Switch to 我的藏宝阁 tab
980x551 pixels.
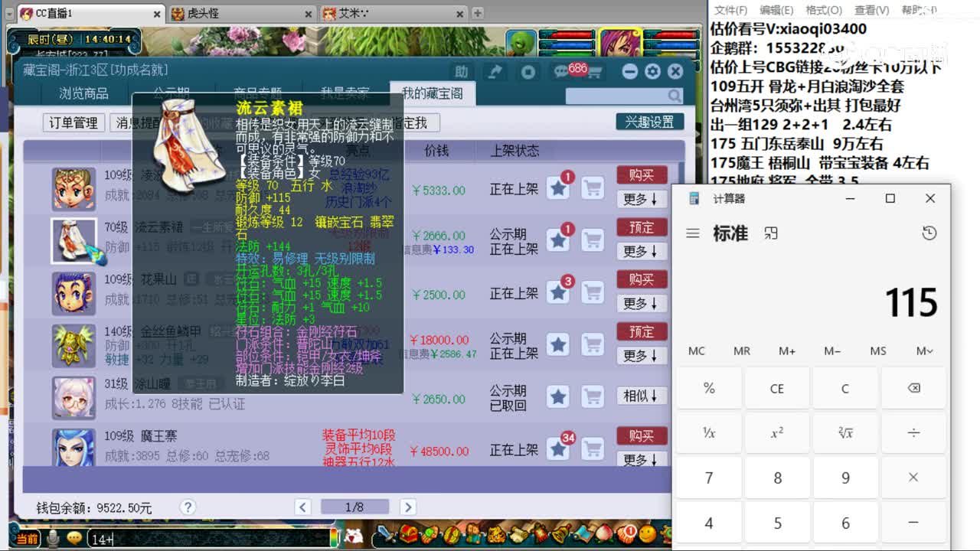pos(433,93)
